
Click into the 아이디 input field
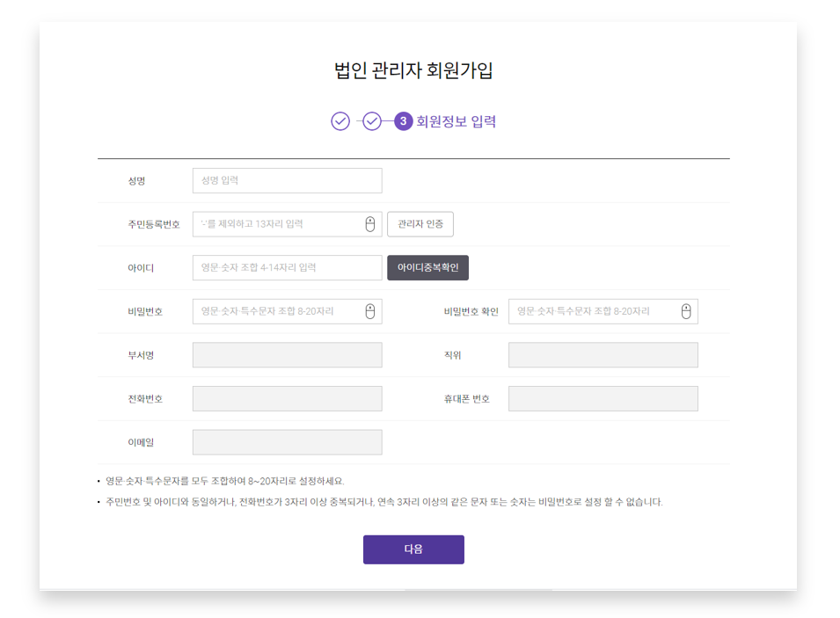(x=287, y=268)
